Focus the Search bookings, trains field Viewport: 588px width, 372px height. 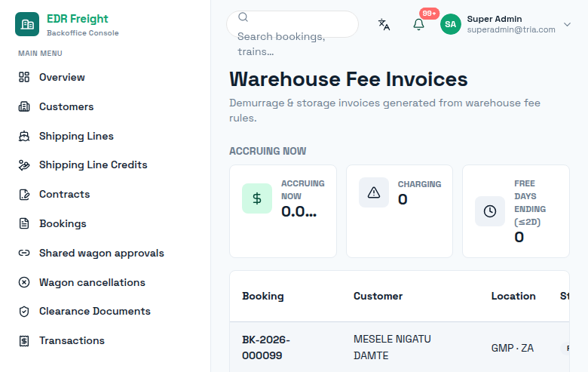(x=292, y=24)
